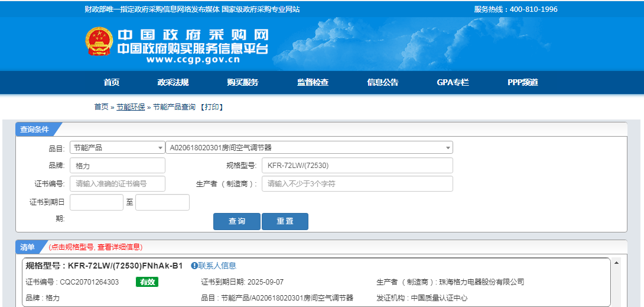Follow the 节能环保 breadcrumb link
Screen dimensions: 644x307
pos(131,107)
